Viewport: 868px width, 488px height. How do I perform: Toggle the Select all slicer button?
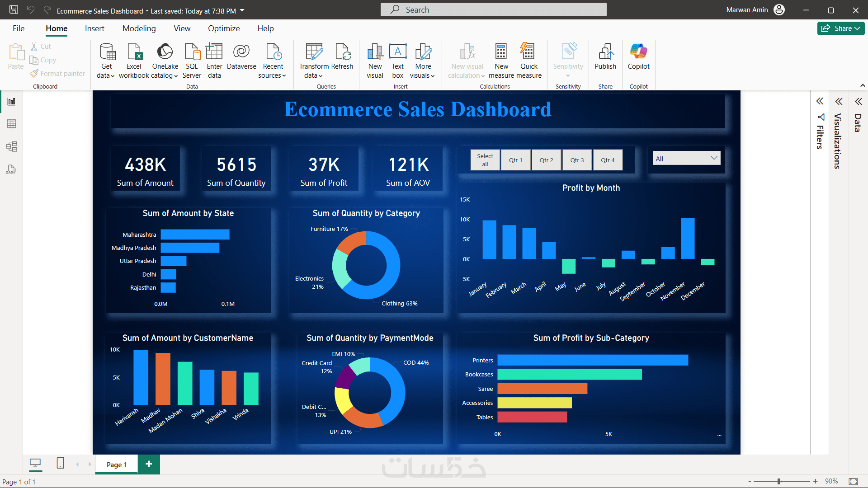click(x=485, y=160)
